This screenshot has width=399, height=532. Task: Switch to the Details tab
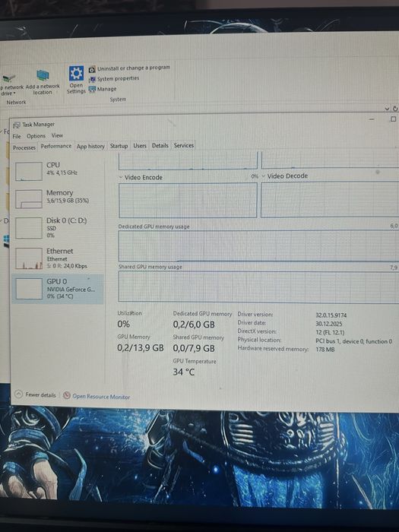[x=160, y=145]
